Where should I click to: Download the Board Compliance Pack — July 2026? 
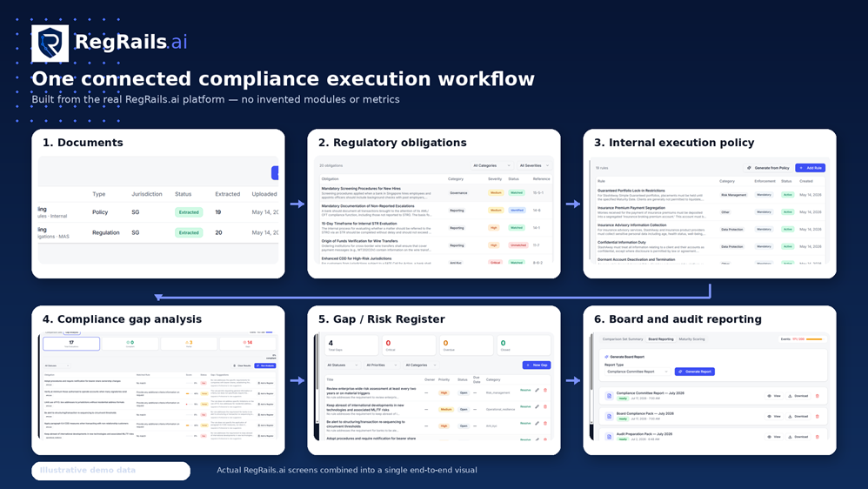[798, 417]
